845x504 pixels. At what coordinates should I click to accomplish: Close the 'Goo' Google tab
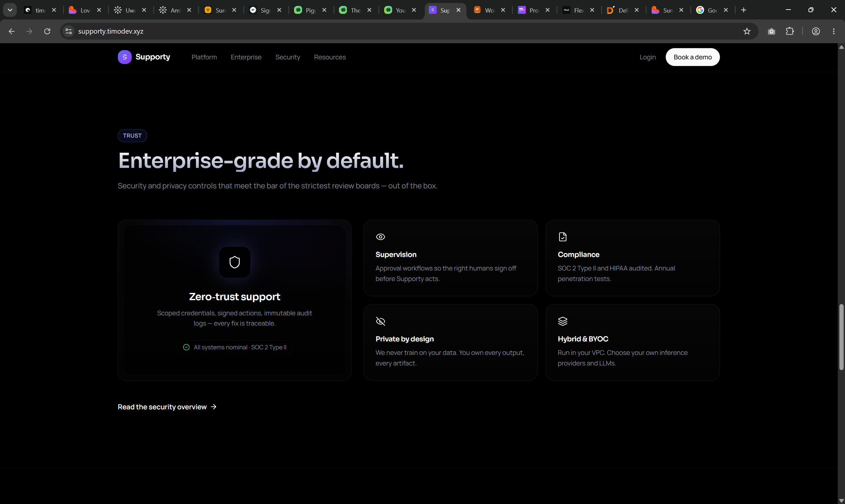coord(726,10)
